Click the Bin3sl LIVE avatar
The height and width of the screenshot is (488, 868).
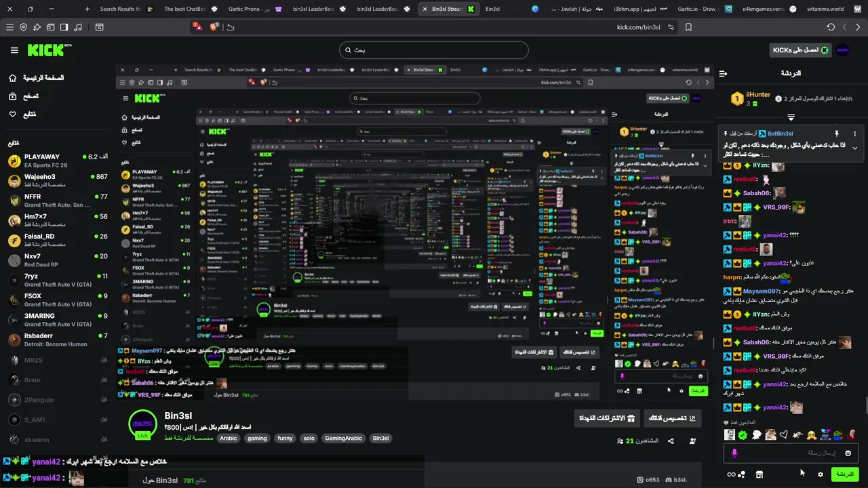[x=143, y=424]
